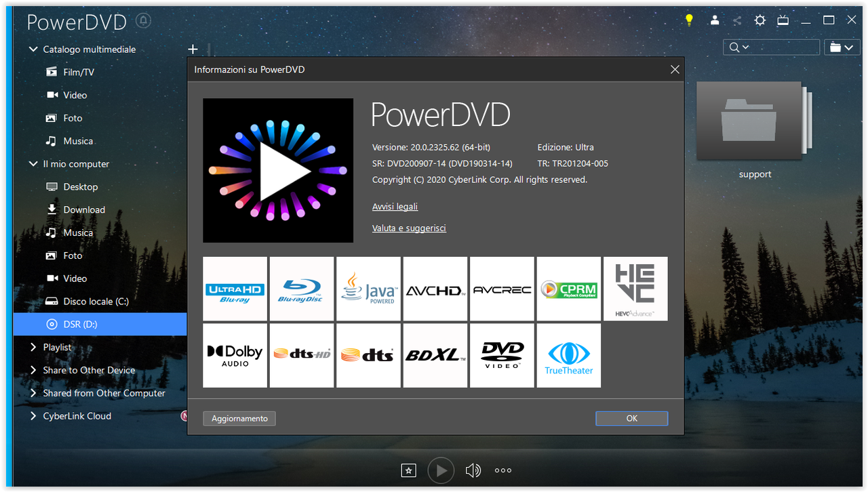This screenshot has width=868, height=492.
Task: Click the DVD Video logo tile
Action: click(x=502, y=355)
